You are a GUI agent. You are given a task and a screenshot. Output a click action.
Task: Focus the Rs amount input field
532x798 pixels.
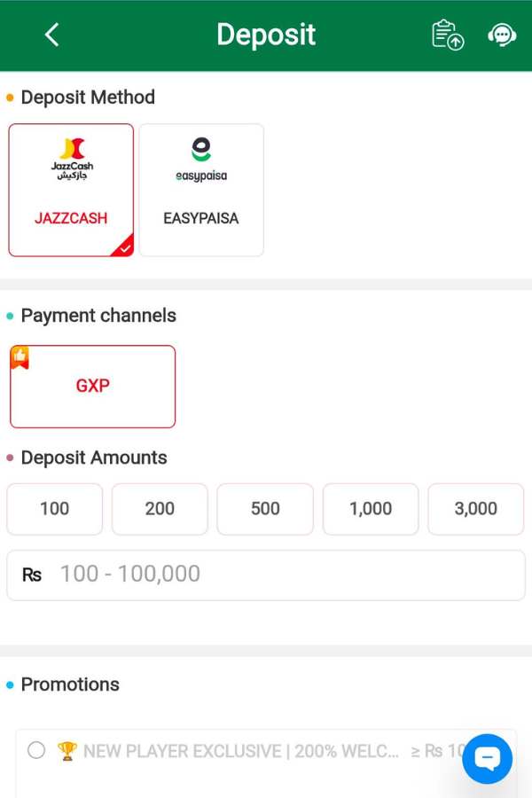(266, 575)
